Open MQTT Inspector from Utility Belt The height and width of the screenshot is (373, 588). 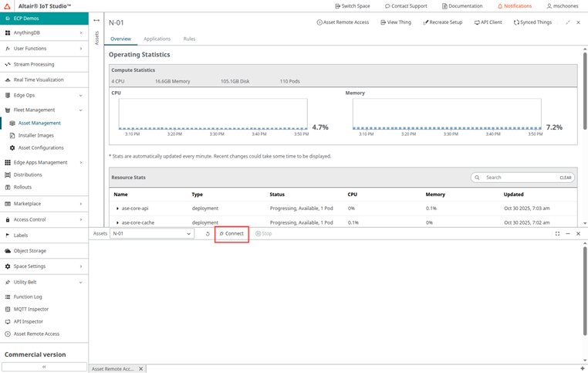pyautogui.click(x=31, y=309)
